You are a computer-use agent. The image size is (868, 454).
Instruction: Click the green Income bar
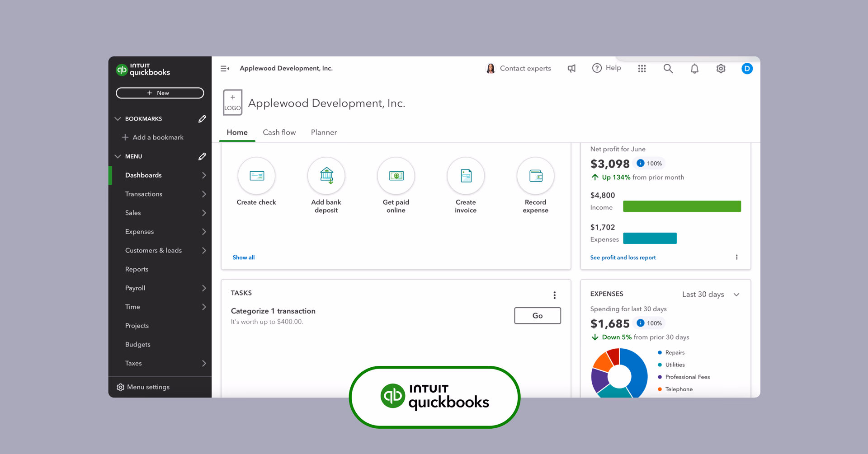pos(681,206)
